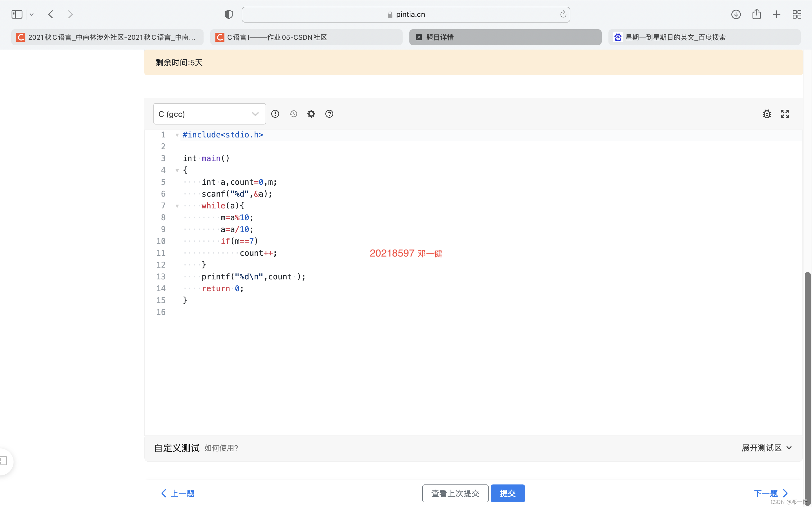This screenshot has height=507, width=812.
Task: Click 查看上次提交 button
Action: (x=455, y=493)
